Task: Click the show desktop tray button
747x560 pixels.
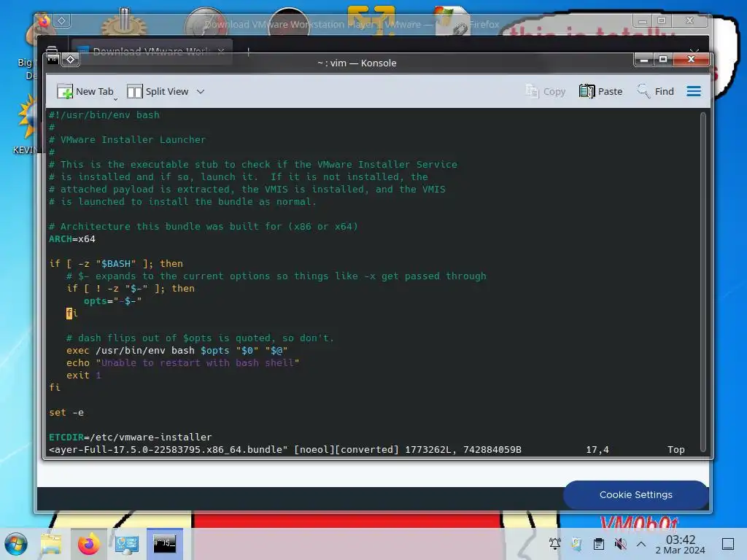Action: pyautogui.click(x=728, y=544)
